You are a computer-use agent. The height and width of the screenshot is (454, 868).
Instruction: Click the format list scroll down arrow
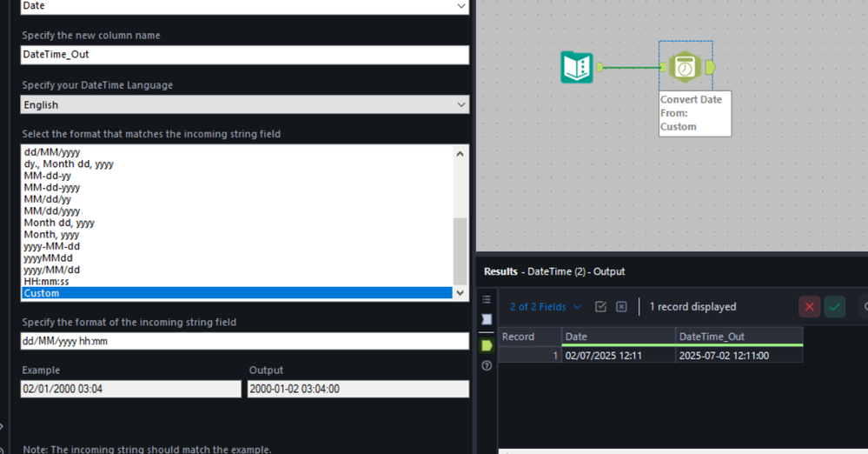(x=460, y=293)
